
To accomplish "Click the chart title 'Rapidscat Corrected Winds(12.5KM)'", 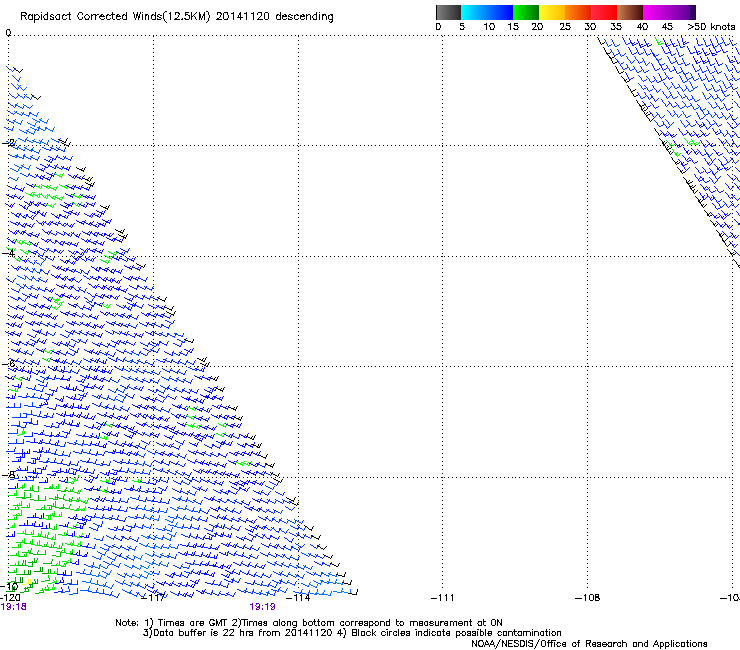I will pyautogui.click(x=115, y=17).
